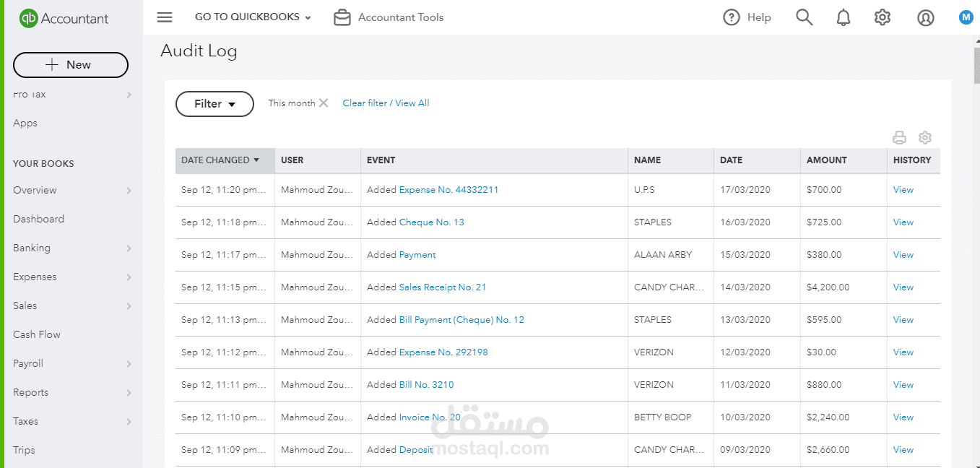
Task: Open Apps in the sidebar
Action: (x=25, y=123)
